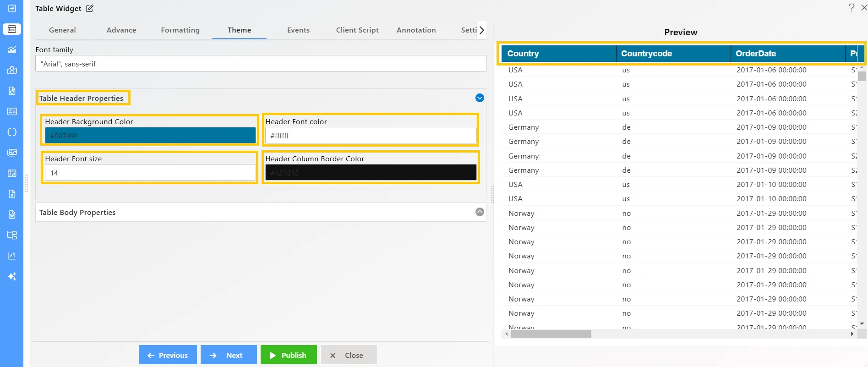Click the edit pencil icon beside Table Widget
868x367 pixels.
pos(90,8)
